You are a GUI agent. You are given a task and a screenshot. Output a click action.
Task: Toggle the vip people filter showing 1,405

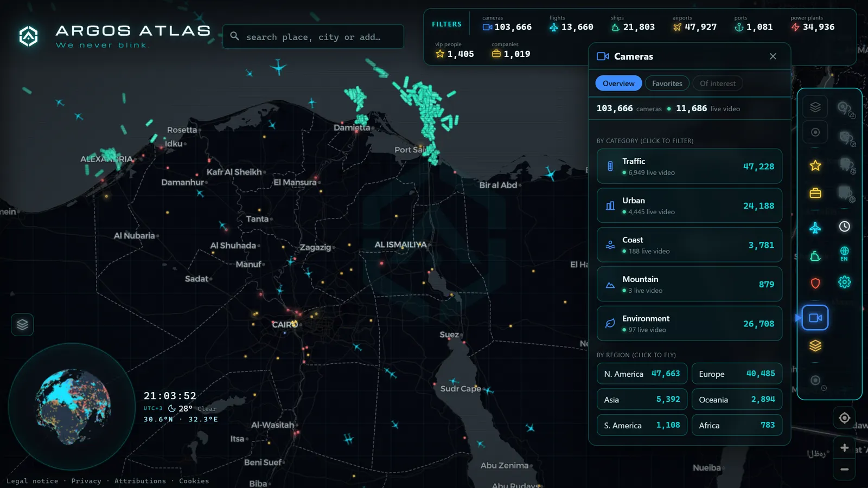[x=455, y=51]
